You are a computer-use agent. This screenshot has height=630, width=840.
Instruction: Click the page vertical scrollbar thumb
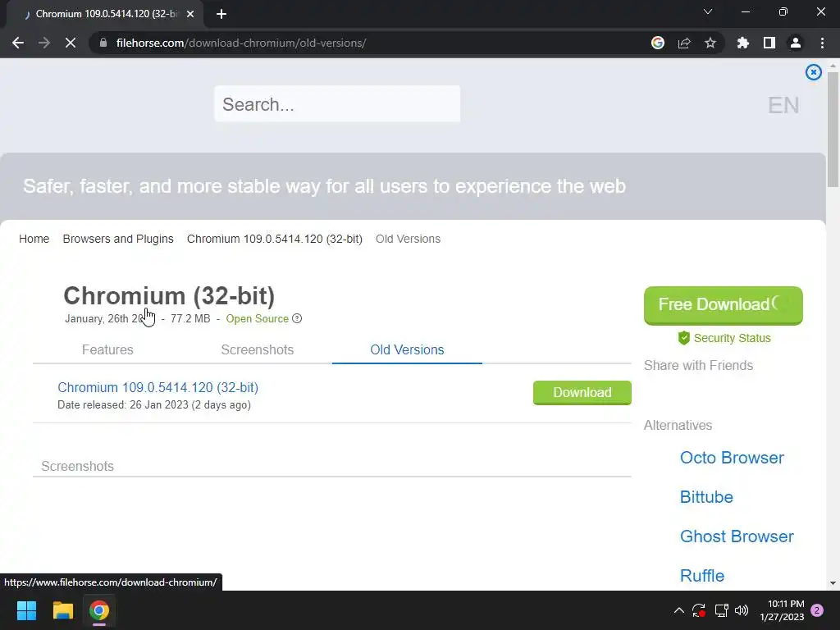(833, 129)
